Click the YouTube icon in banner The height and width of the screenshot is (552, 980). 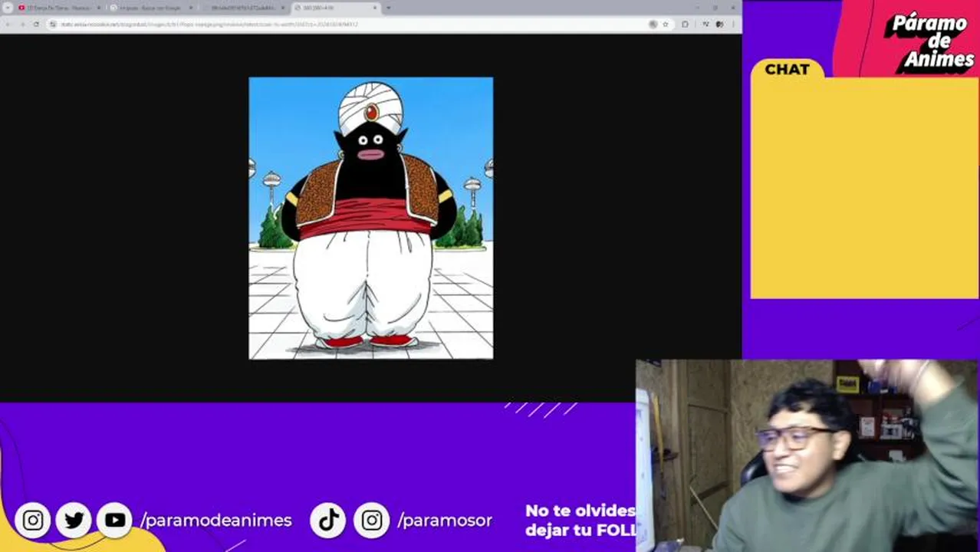tap(115, 521)
